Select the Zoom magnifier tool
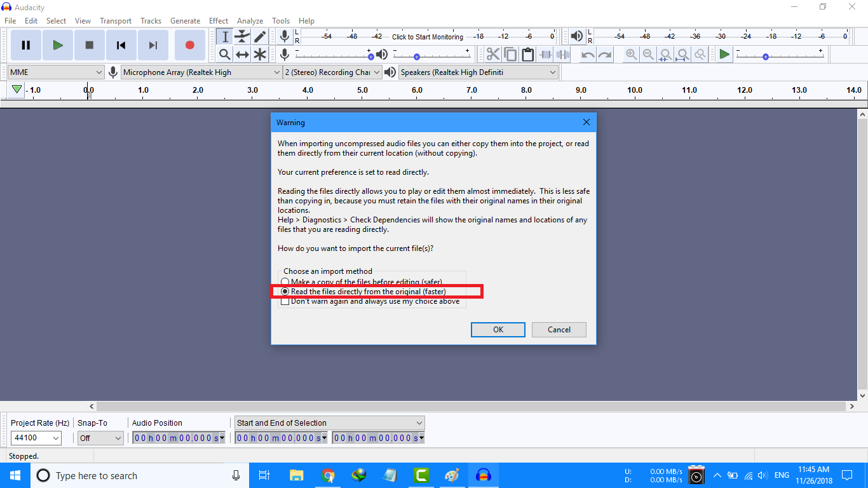868x488 pixels. 225,55
